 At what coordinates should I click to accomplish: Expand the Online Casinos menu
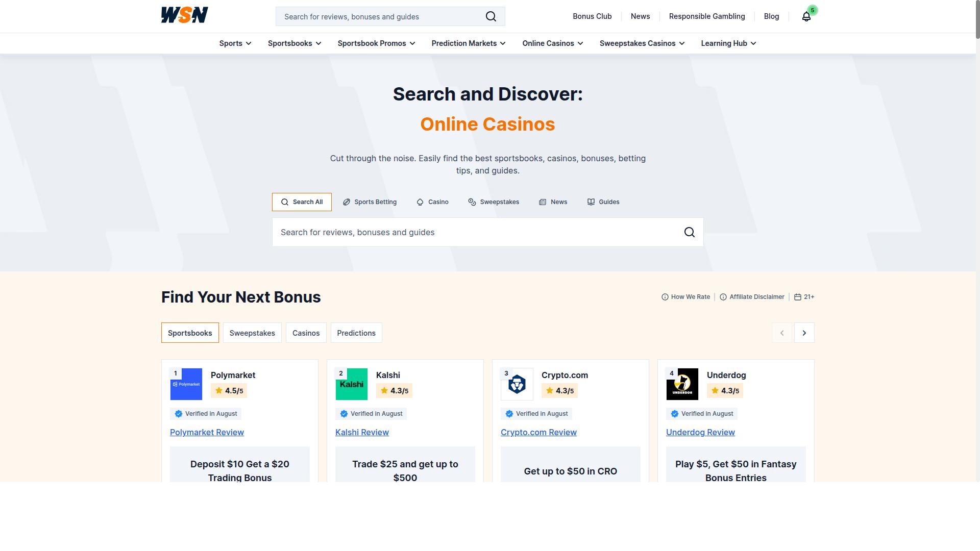(x=553, y=43)
